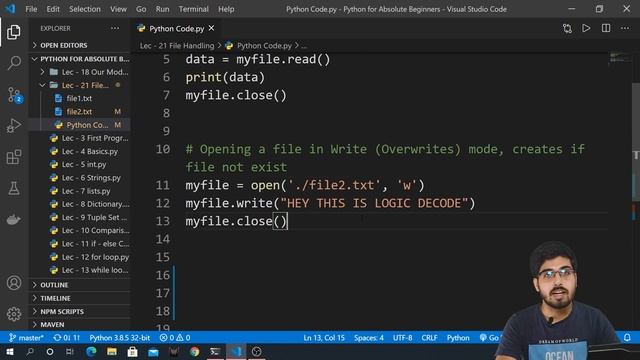This screenshot has width=640, height=360.
Task: Click Spaces: 4 indentation setting
Action: [x=369, y=338]
